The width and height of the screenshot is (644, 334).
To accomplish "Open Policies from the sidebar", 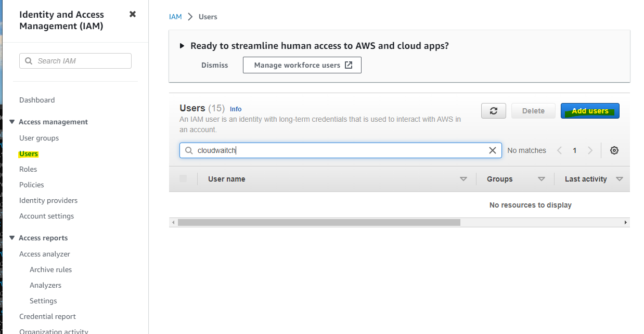I will click(32, 185).
